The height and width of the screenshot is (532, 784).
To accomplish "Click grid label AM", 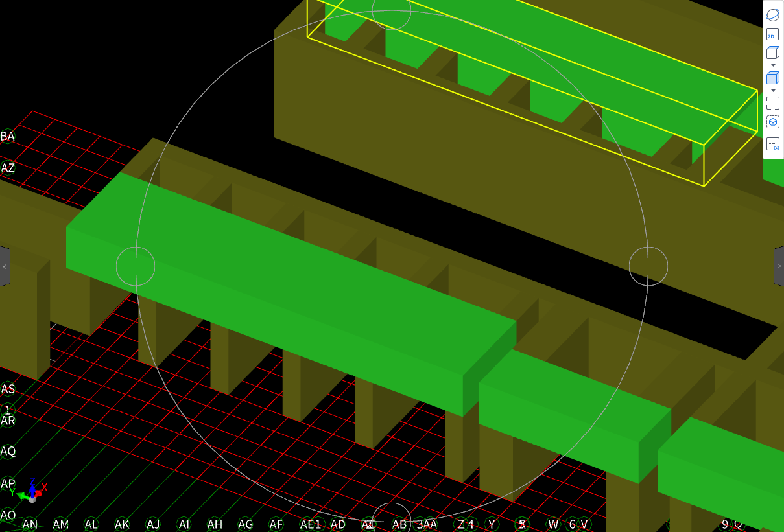I will tap(60, 524).
